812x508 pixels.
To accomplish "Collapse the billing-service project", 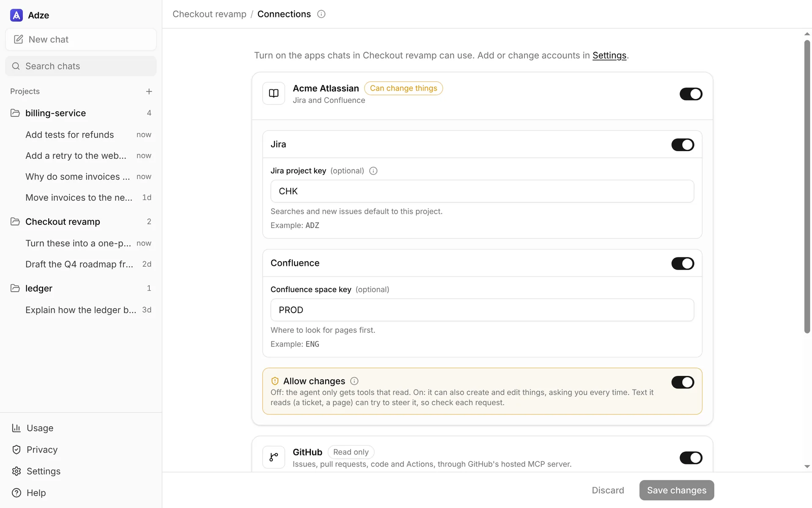I will pyautogui.click(x=81, y=113).
